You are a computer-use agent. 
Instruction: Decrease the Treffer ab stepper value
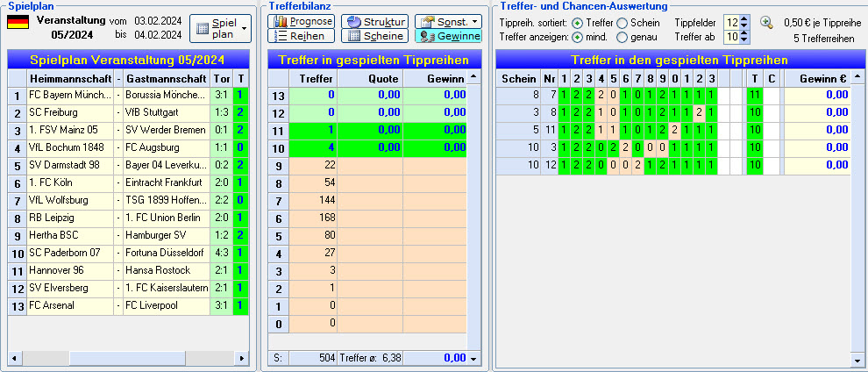(x=744, y=40)
